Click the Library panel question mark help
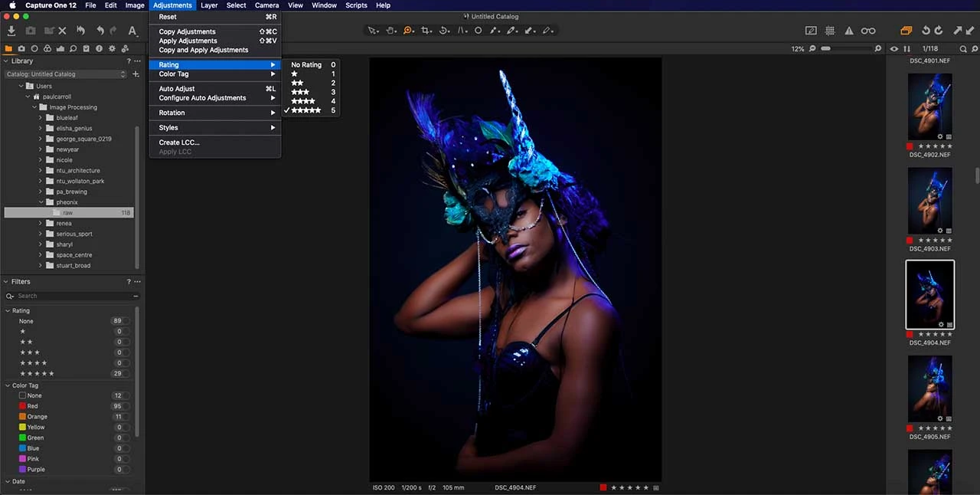980x495 pixels. click(x=129, y=61)
